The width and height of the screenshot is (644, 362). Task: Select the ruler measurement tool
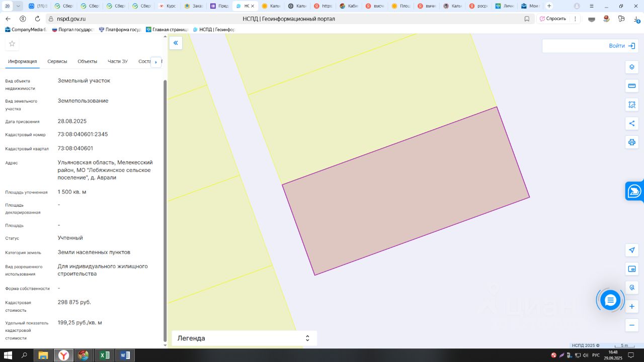click(x=632, y=86)
